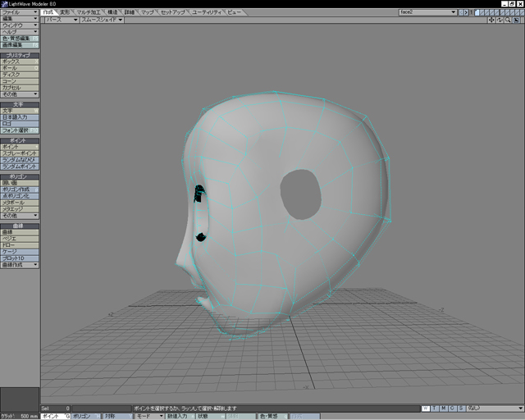Viewport: 525px width, 420px height.
Task: Switch to the 変形 tab
Action: coord(66,13)
